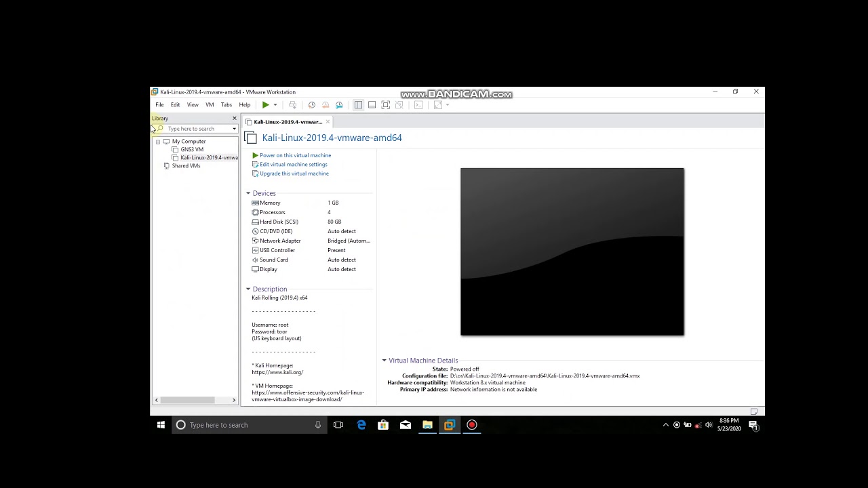Collapse the Devices section

[248, 194]
